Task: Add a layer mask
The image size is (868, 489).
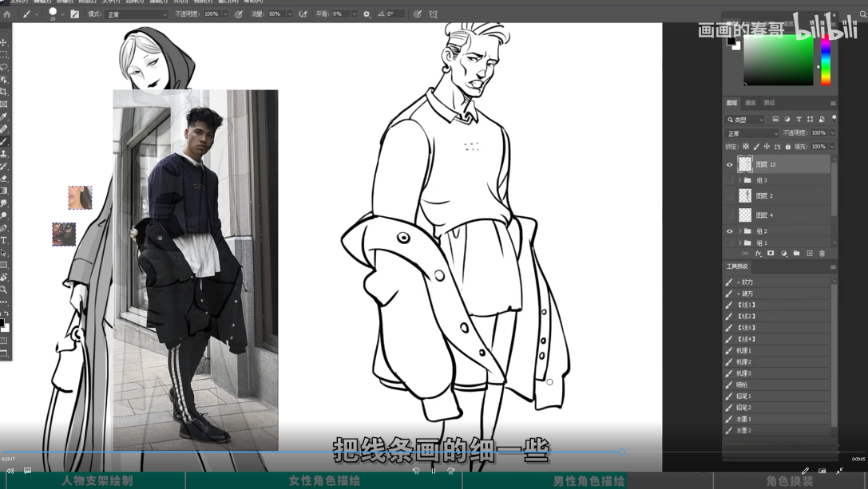Action: (x=771, y=254)
